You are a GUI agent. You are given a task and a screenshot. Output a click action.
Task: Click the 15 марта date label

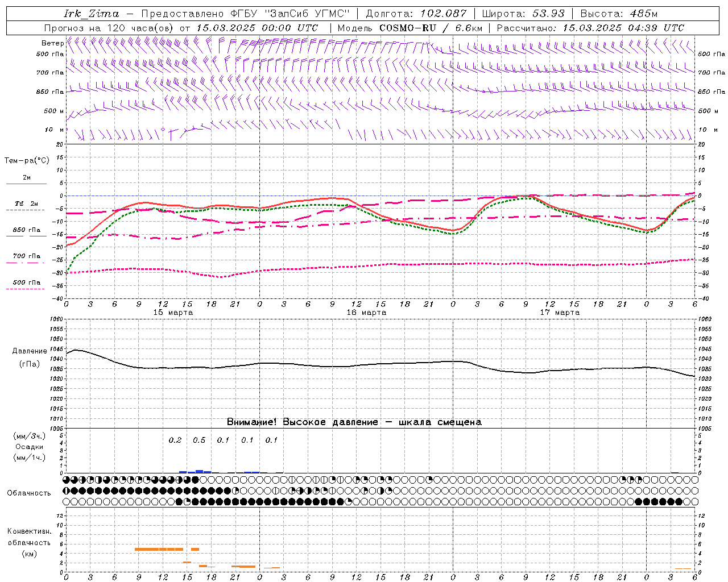(173, 313)
